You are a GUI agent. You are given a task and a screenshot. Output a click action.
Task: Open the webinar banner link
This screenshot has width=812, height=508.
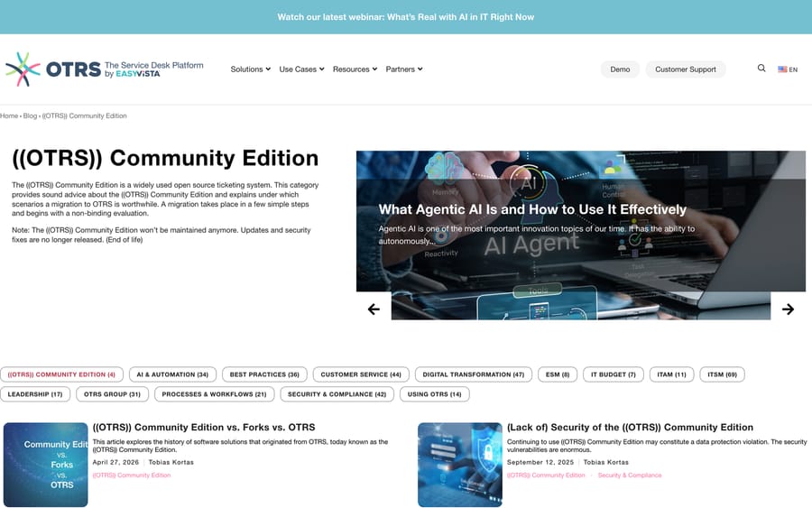click(x=405, y=17)
